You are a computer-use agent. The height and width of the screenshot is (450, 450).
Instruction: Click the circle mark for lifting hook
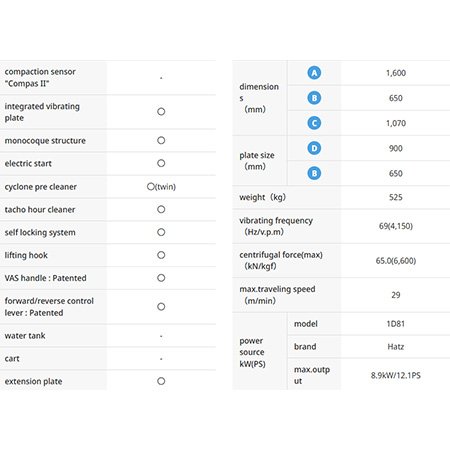click(x=161, y=255)
